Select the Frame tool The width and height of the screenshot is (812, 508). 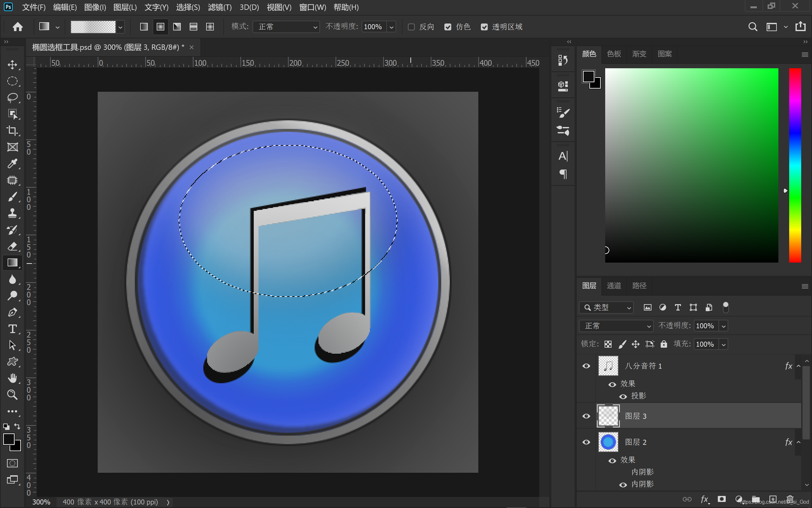point(12,147)
